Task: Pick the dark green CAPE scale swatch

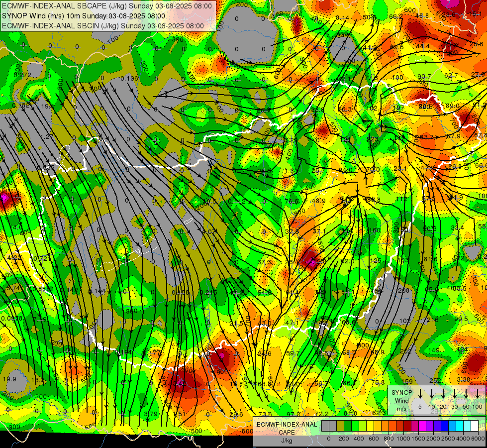Action: [348, 426]
